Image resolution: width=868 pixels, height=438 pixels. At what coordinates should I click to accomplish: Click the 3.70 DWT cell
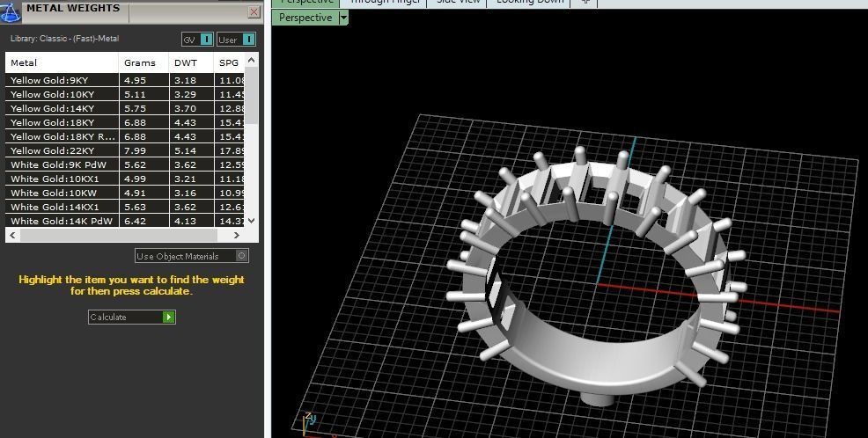(192, 108)
